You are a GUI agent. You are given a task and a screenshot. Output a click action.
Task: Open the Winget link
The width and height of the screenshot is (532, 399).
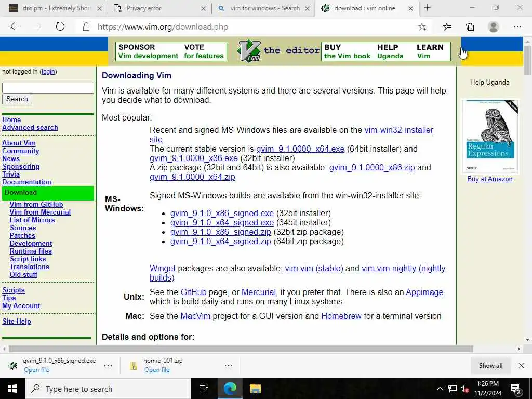(163, 269)
